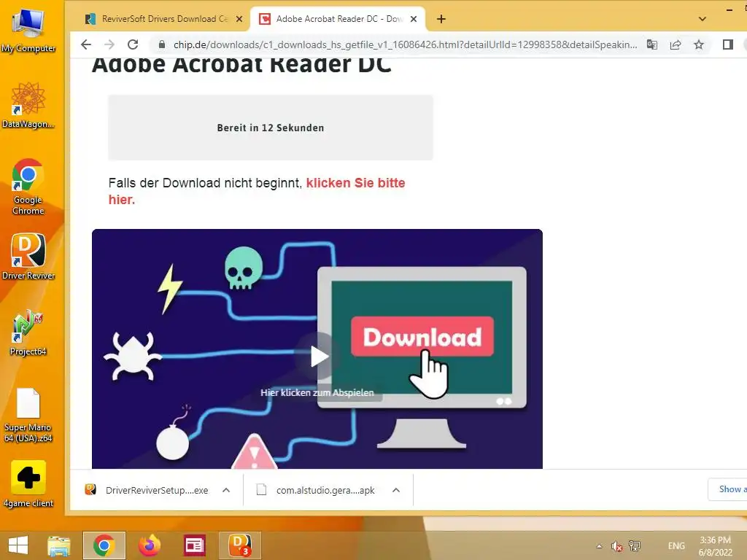Click the red news app taskbar icon
Viewport: 747px width, 560px height.
tap(194, 545)
